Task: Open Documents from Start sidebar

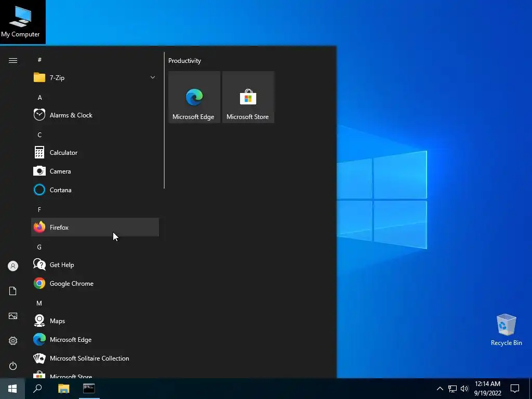Action: click(x=13, y=291)
